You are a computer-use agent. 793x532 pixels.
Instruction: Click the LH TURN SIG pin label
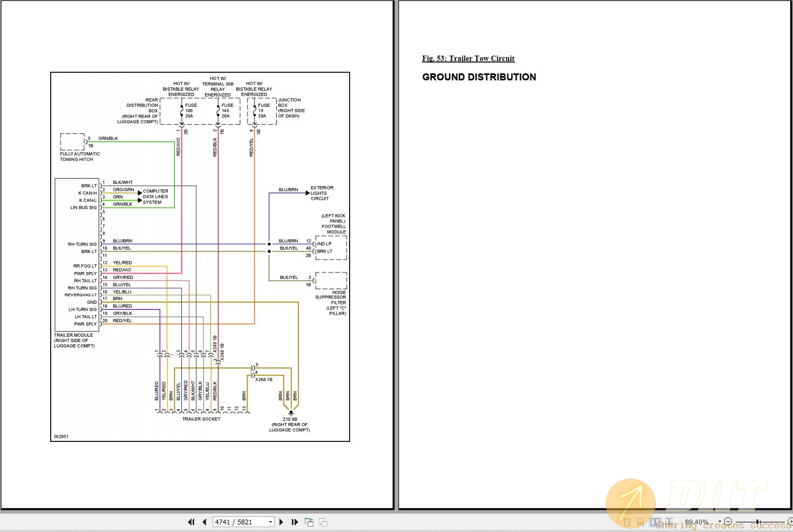coord(83,310)
